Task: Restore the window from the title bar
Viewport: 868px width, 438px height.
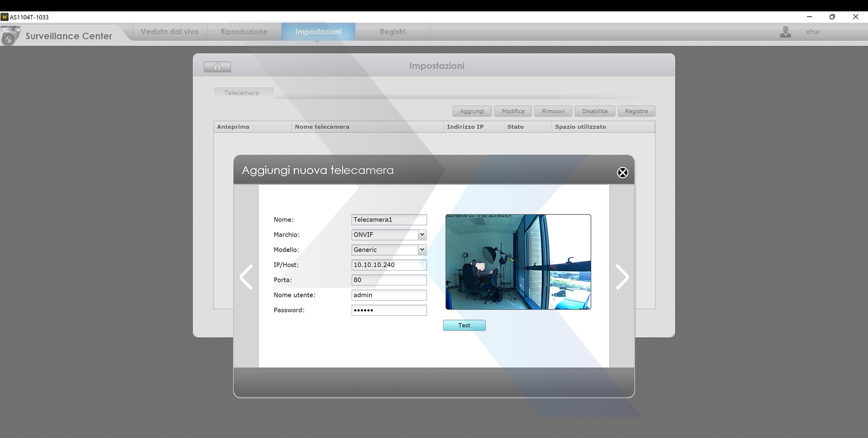Action: (x=832, y=17)
